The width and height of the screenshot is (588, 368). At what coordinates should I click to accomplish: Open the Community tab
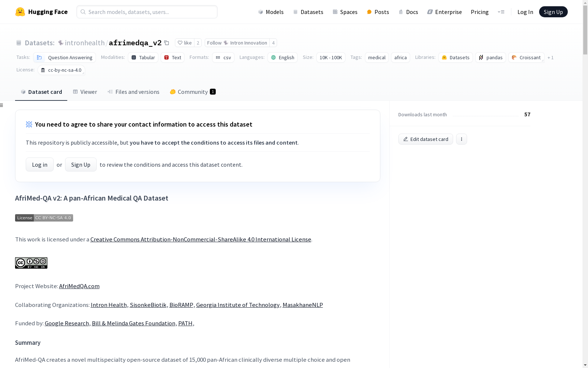193,92
